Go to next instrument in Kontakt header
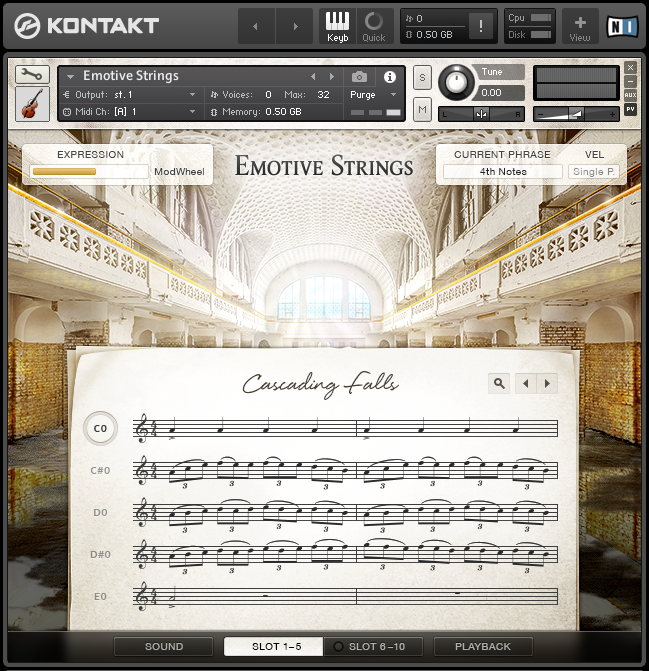The width and height of the screenshot is (649, 671). (x=295, y=27)
